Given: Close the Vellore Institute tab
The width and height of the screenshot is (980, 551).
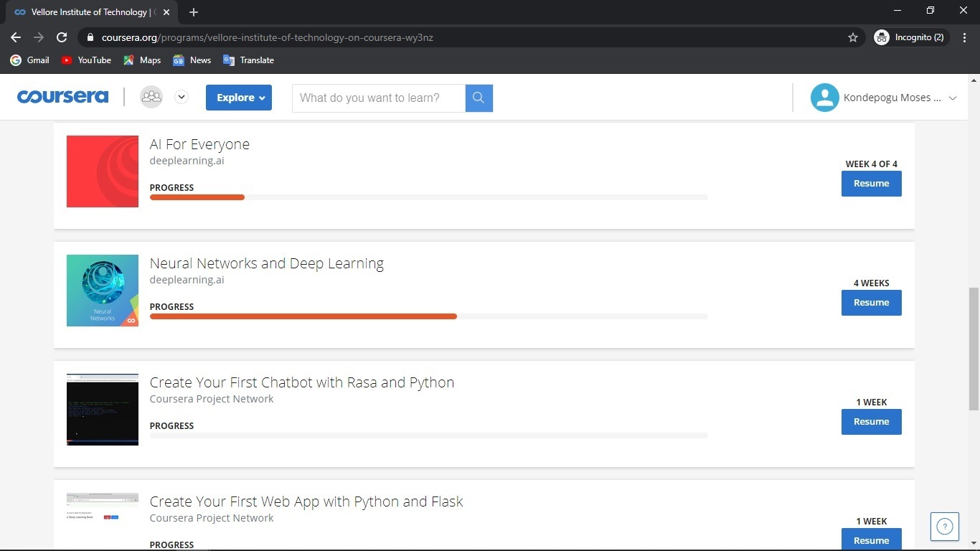Looking at the screenshot, I should coord(166,12).
